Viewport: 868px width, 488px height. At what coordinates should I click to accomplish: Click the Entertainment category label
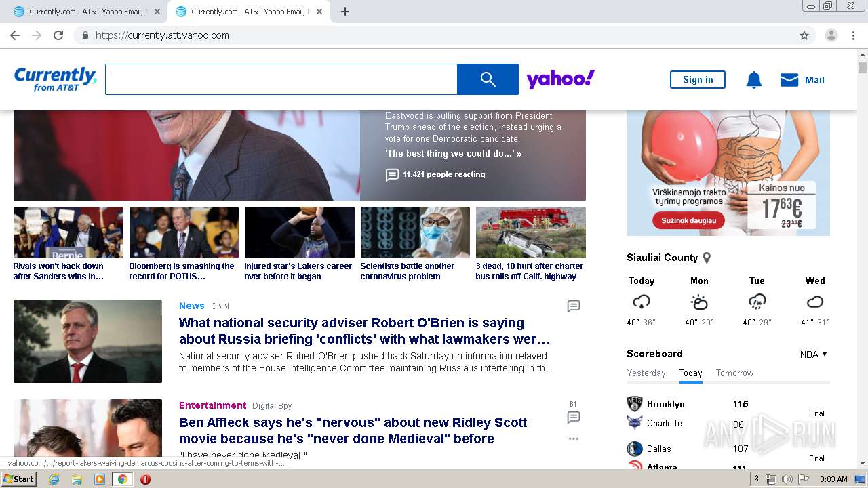[x=212, y=405]
